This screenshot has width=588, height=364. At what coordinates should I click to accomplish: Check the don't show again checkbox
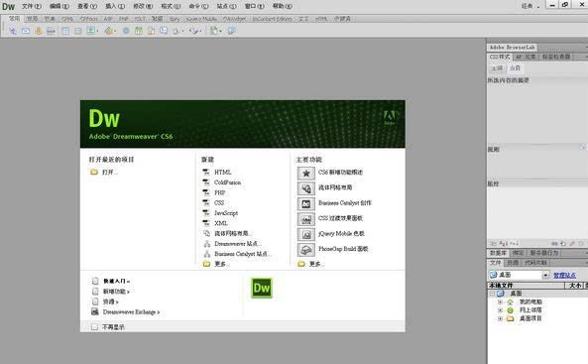coord(94,327)
